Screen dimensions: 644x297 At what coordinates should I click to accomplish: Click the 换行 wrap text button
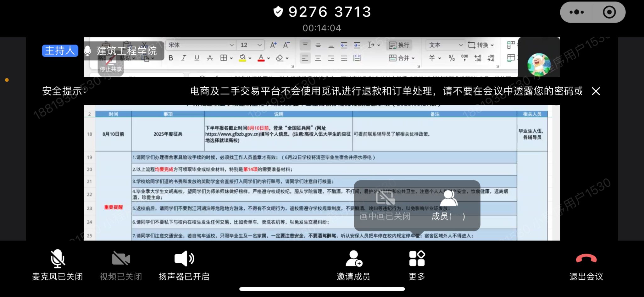click(x=399, y=45)
